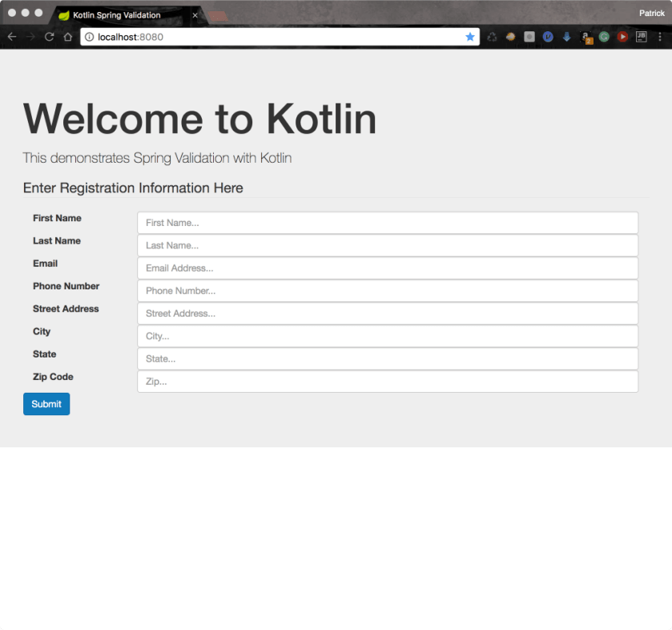
Task: Click the localhost:8080 address bar
Action: point(272,37)
